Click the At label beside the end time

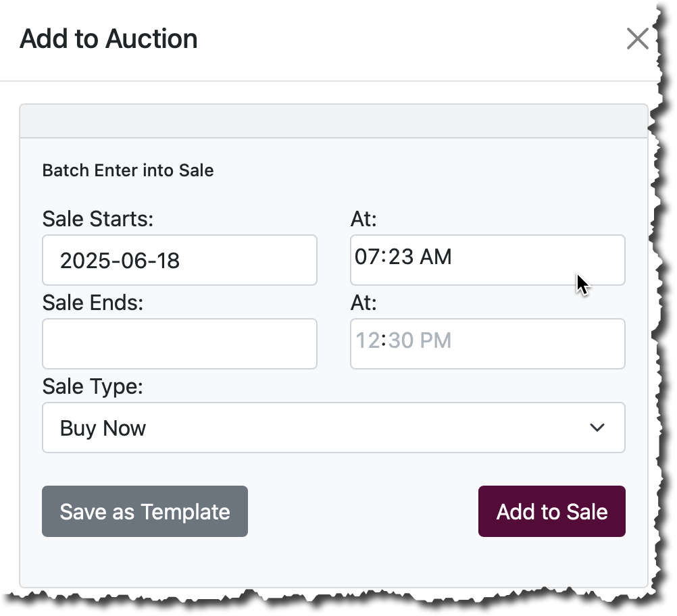tap(363, 303)
